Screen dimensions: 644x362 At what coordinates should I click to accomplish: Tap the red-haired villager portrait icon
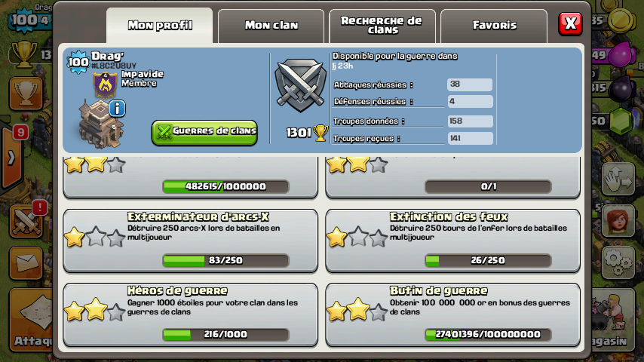(x=618, y=221)
